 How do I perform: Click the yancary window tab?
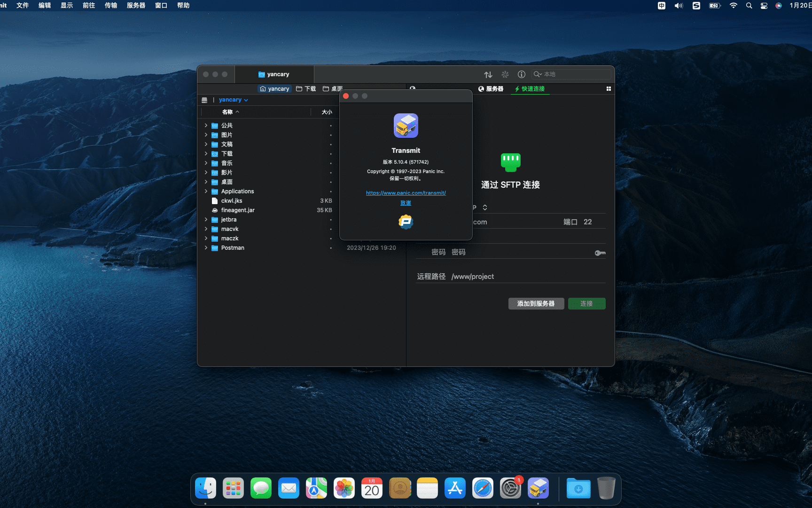coord(274,74)
